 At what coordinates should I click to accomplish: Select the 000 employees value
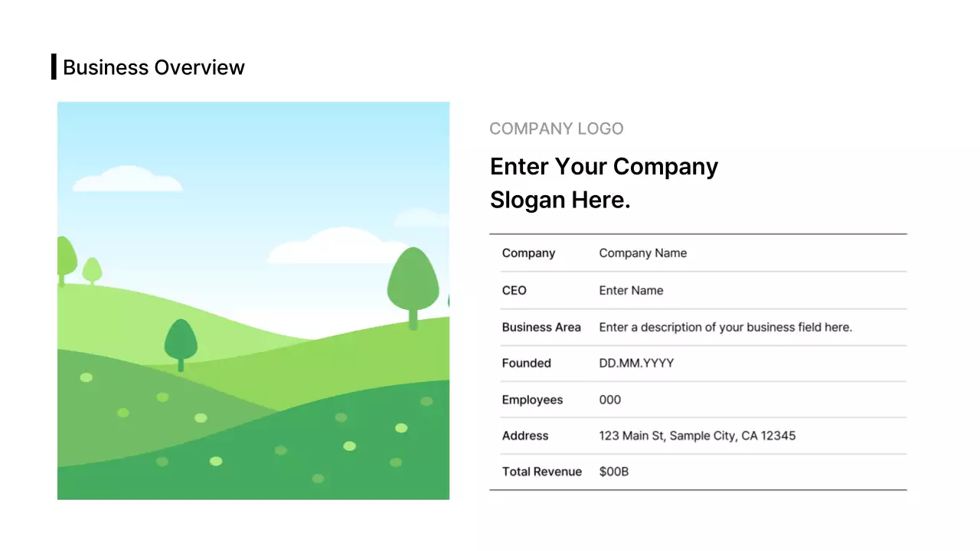tap(609, 400)
